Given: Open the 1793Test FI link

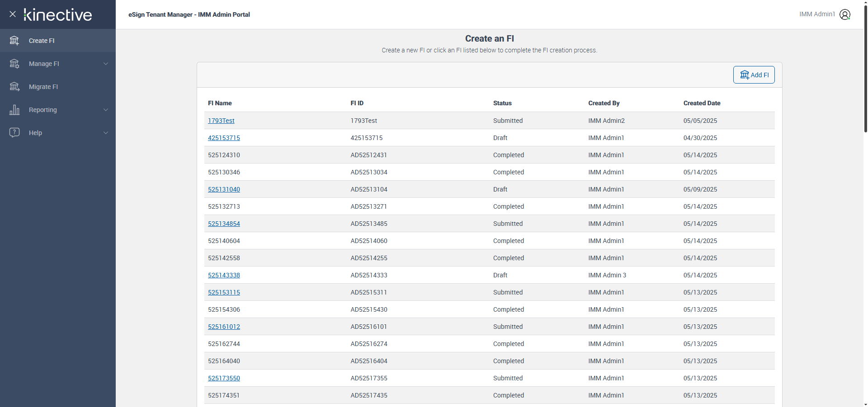Looking at the screenshot, I should click(x=221, y=121).
